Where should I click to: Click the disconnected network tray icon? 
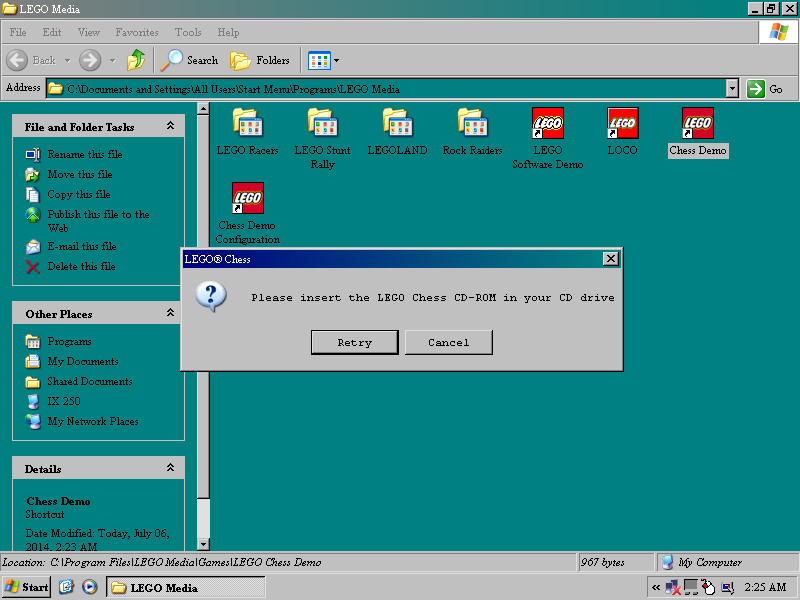(x=673, y=587)
